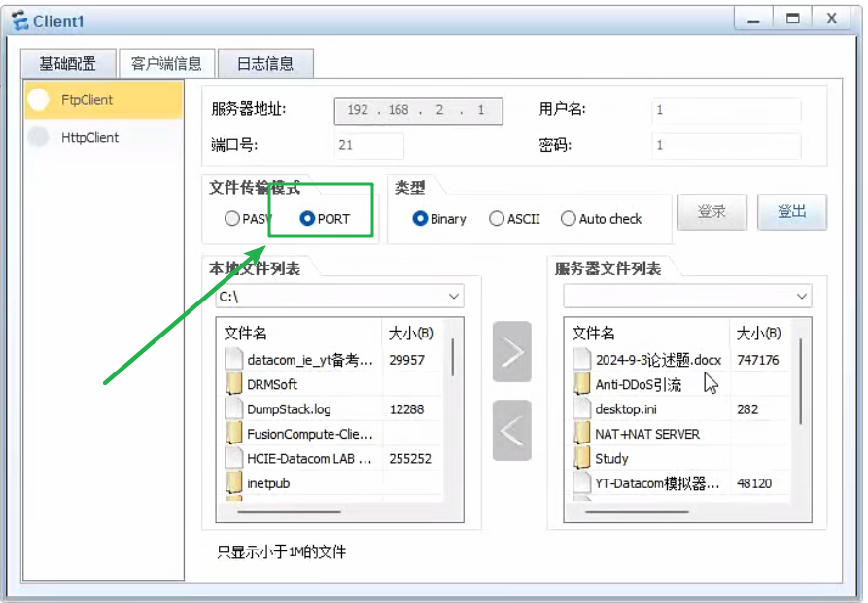Select the PASV transfer mode

coord(232,218)
